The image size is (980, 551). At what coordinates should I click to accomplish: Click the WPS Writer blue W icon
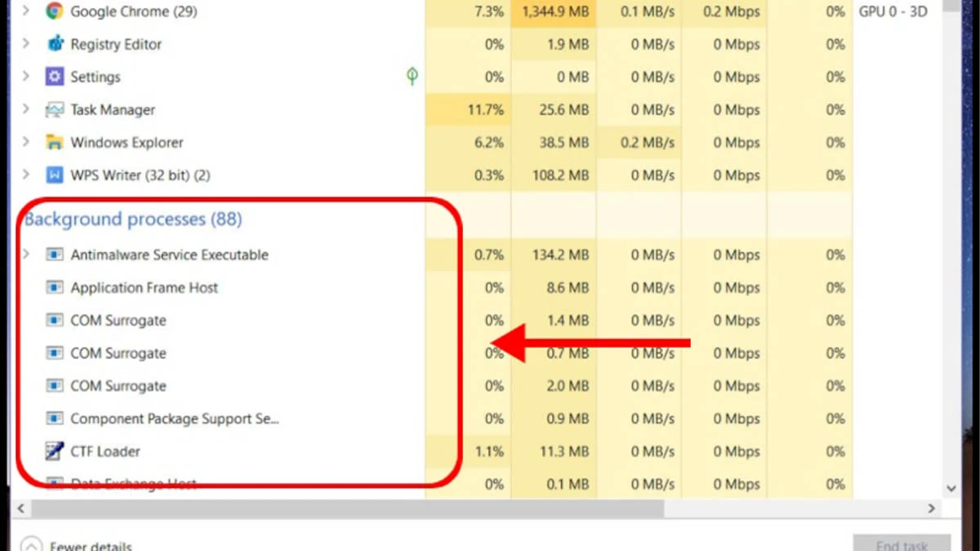[x=55, y=175]
